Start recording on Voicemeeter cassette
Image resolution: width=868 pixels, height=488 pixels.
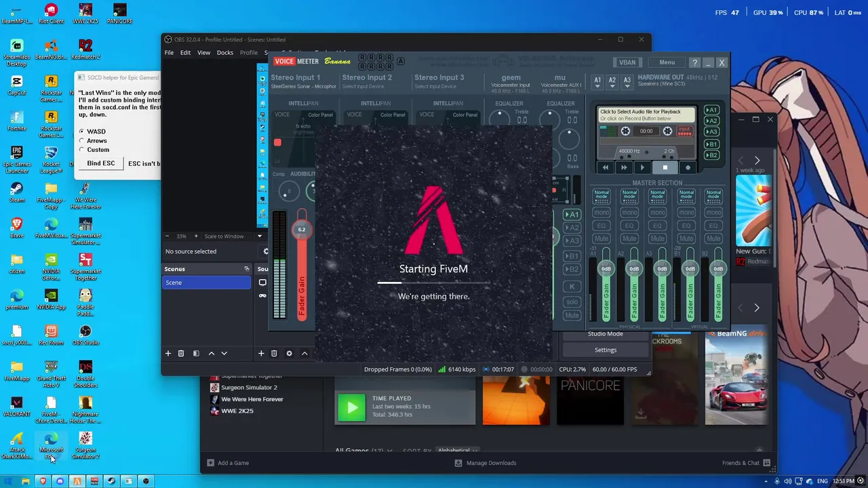pos(688,167)
